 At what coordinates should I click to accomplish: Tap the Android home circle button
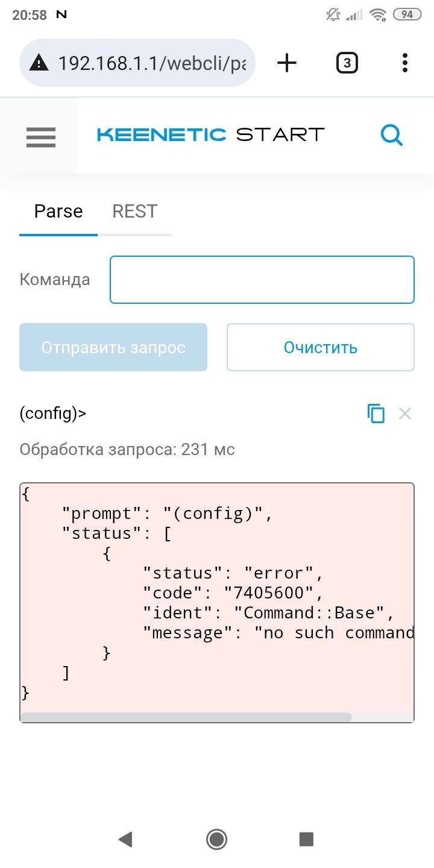click(216, 839)
